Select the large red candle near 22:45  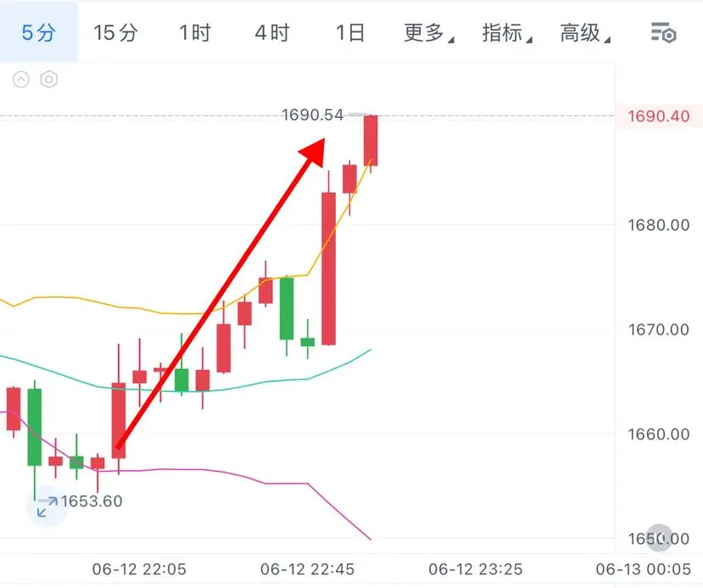[329, 268]
